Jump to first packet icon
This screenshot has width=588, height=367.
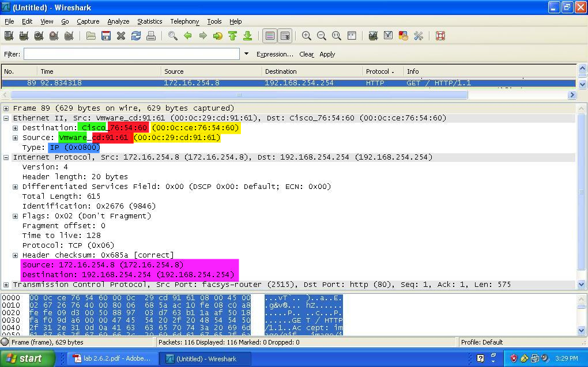(232, 36)
